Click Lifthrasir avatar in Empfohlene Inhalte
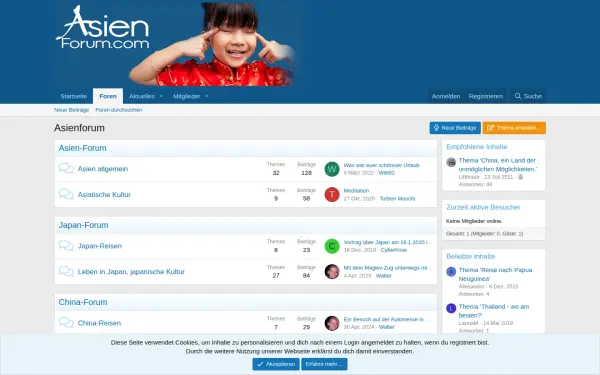Image resolution: width=600 pixels, height=375 pixels. point(451,162)
